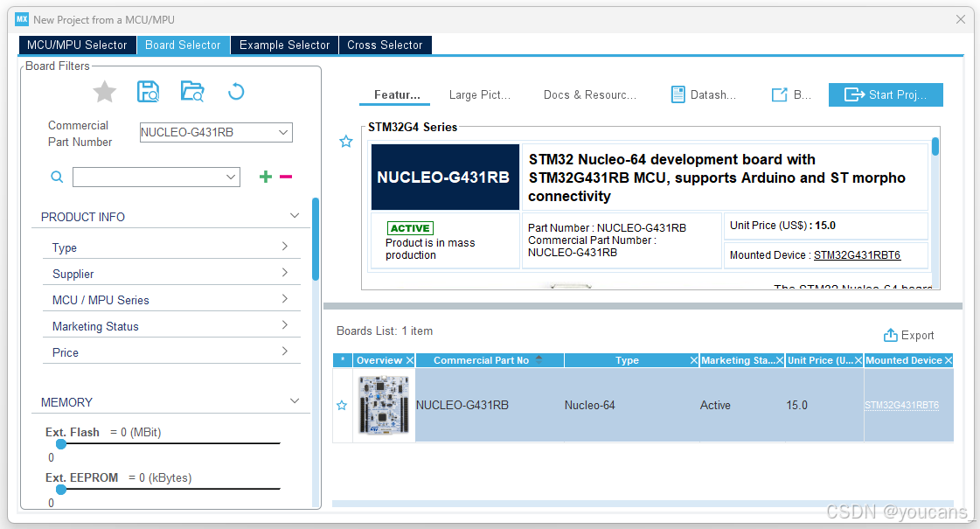Viewport: 980px width, 529px height.
Task: Click the Ext. Flash slider handle
Action: point(60,444)
